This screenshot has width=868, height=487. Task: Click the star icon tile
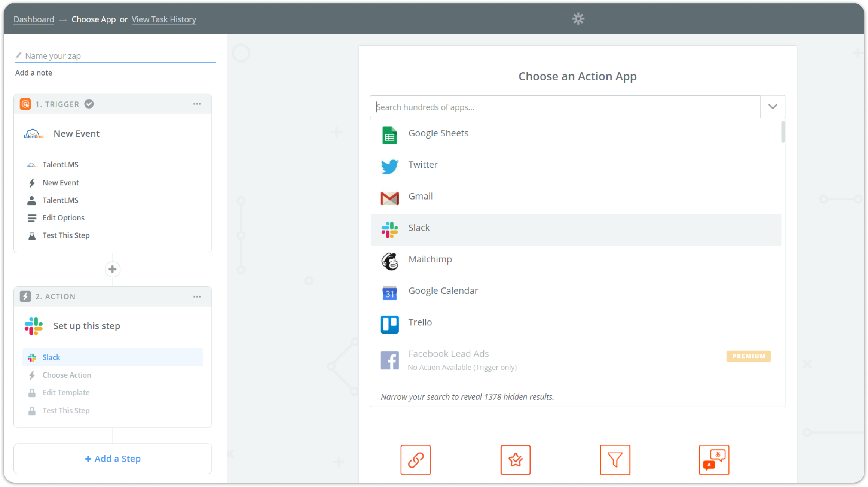[515, 460]
